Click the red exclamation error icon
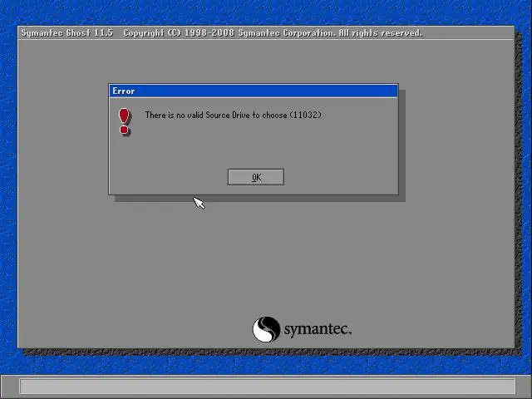 click(x=124, y=121)
